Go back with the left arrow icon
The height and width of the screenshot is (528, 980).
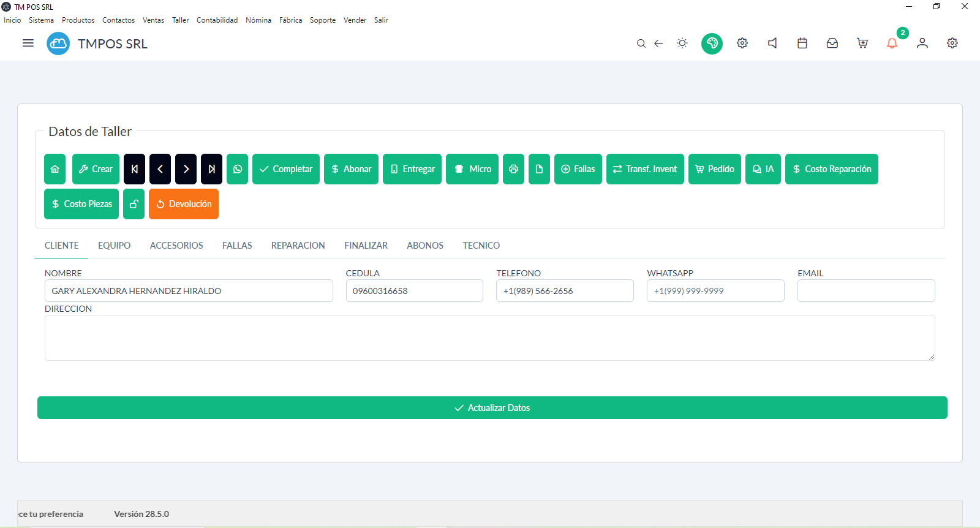pos(658,43)
